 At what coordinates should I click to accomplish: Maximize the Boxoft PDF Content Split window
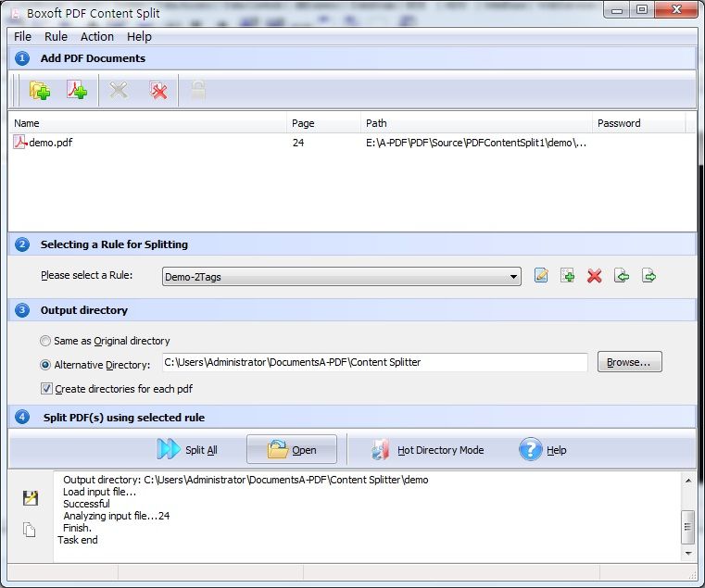642,9
